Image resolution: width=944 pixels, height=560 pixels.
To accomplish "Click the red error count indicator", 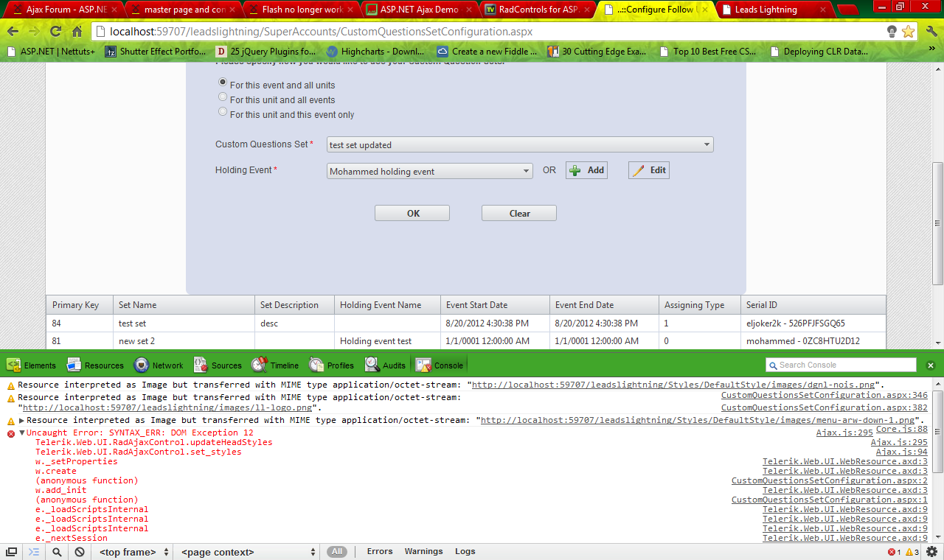I will (x=895, y=552).
